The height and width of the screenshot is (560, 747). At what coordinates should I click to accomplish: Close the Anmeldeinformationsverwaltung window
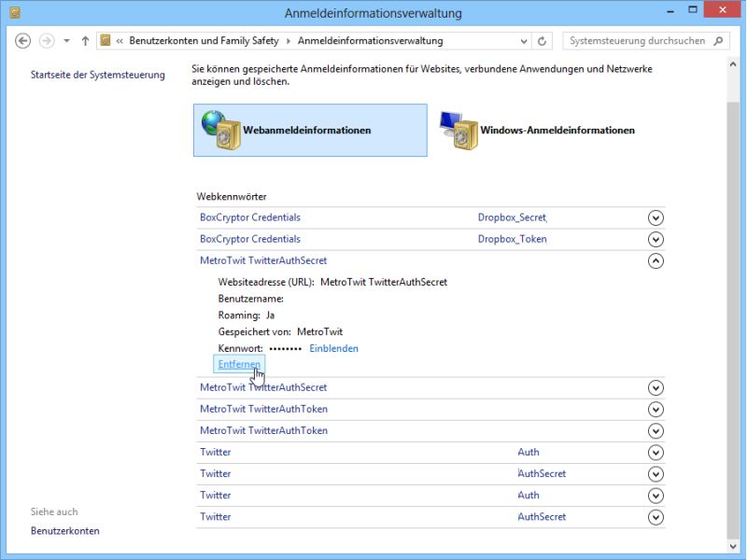coord(723,9)
